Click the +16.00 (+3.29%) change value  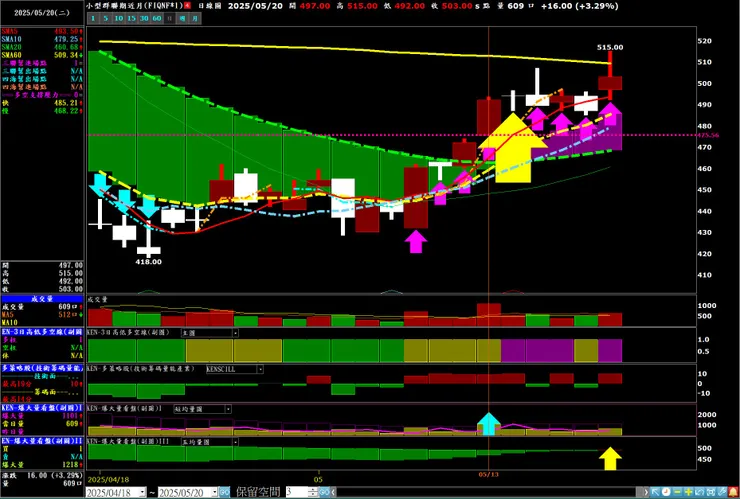[x=580, y=6]
